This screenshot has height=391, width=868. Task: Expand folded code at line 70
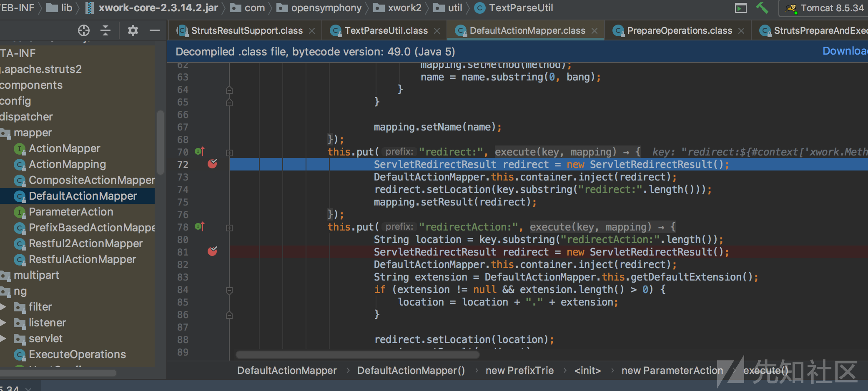pos(229,153)
